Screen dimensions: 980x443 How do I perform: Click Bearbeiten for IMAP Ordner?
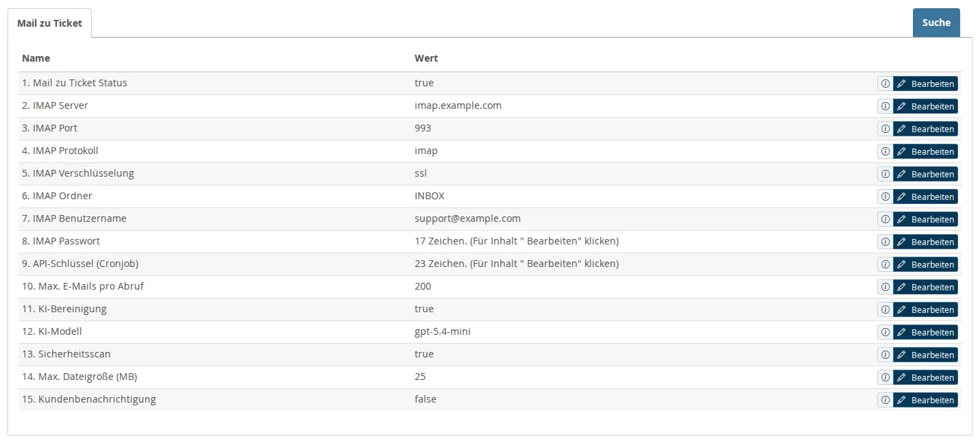(925, 197)
